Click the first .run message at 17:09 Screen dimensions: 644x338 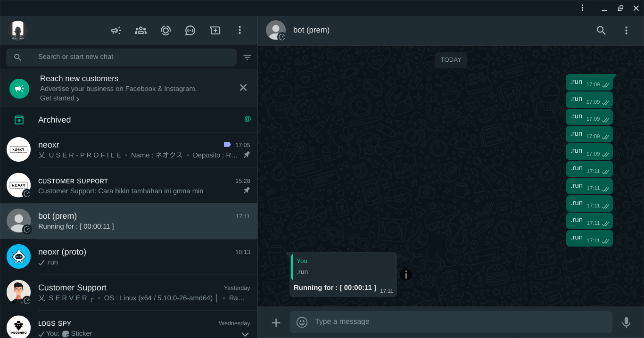tap(589, 82)
